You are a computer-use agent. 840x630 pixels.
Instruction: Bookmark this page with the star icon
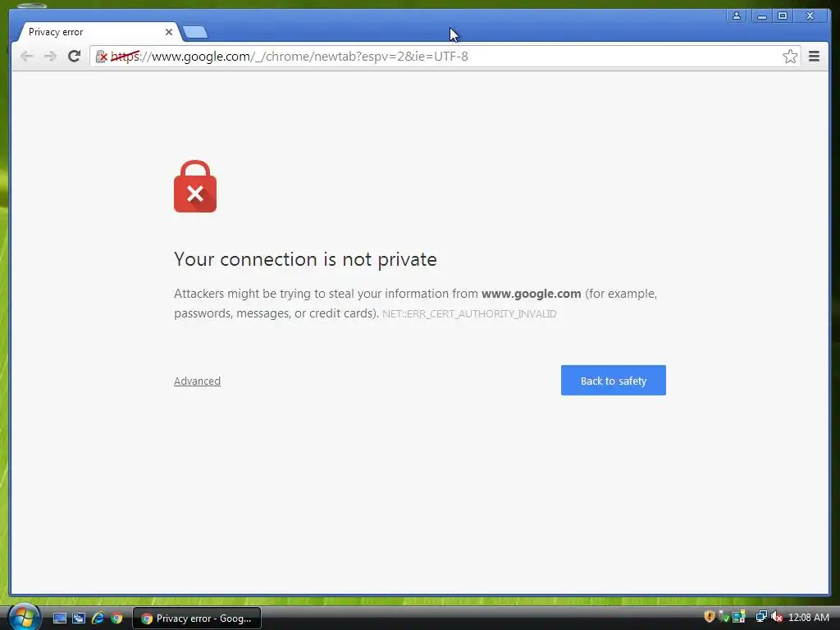point(790,57)
